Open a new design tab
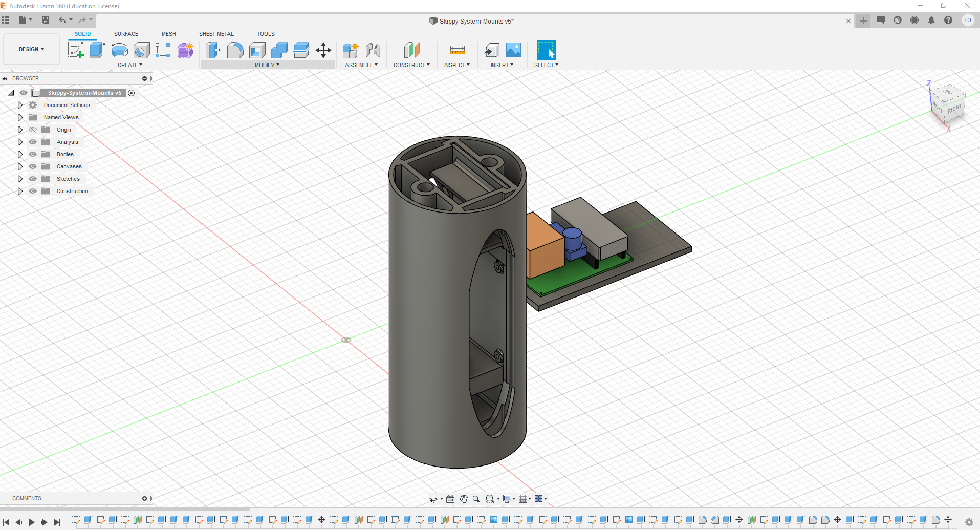The image size is (980, 530). pyautogui.click(x=863, y=20)
